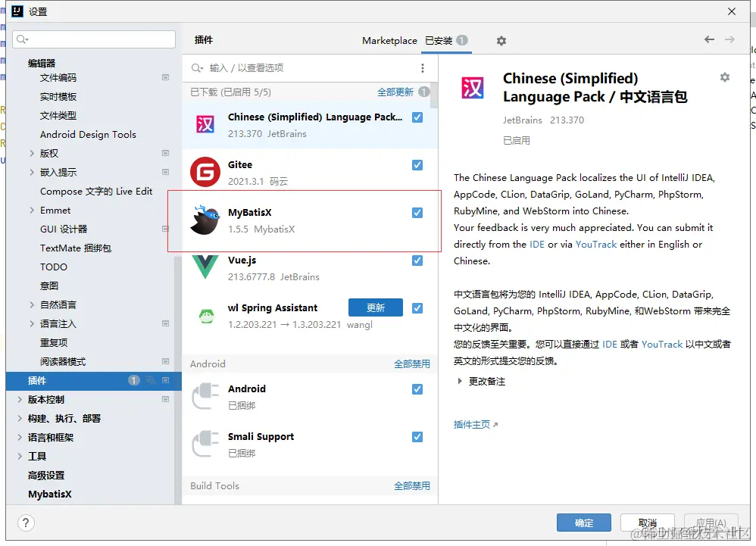Expand the 版权 tree node

32,153
